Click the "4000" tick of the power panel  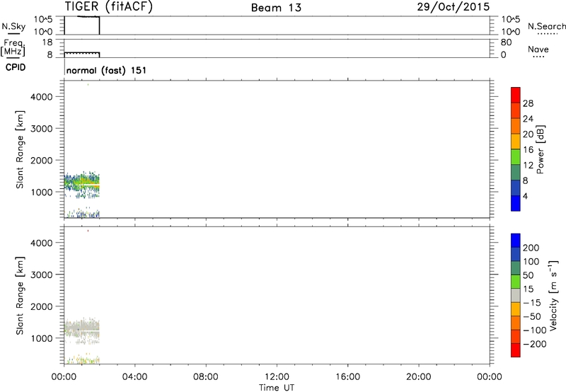42,97
